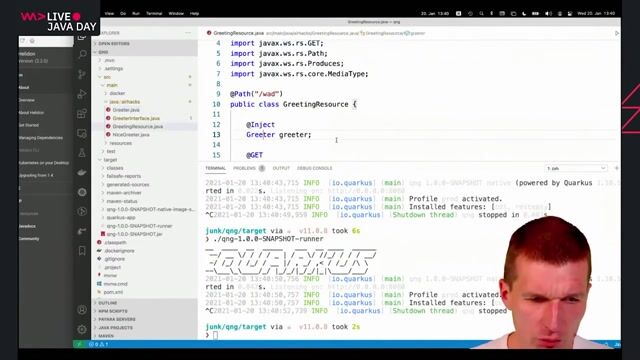Click the Overview link in Helidon docs sidebar
Image resolution: width=640 pixels, height=360 pixels.
point(27,100)
